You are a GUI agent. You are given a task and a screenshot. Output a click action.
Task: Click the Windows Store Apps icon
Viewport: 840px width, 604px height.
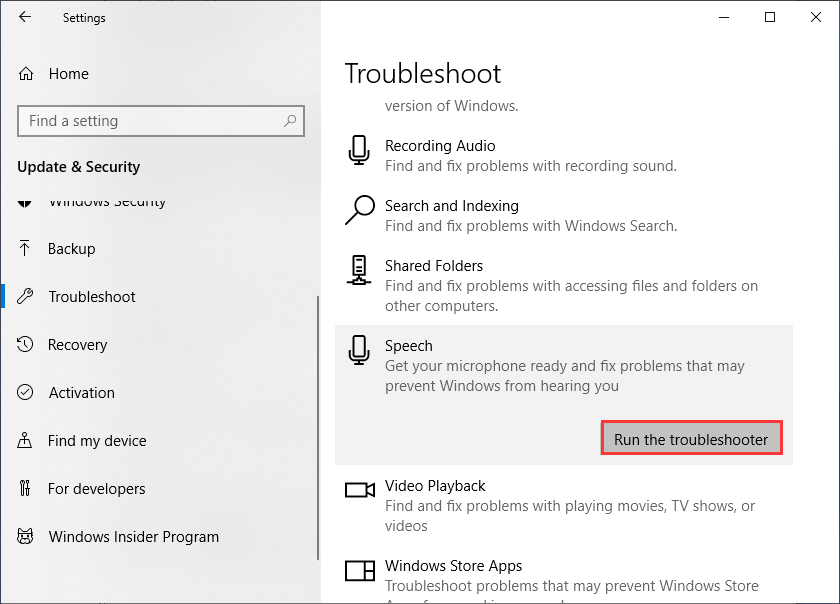[360, 570]
